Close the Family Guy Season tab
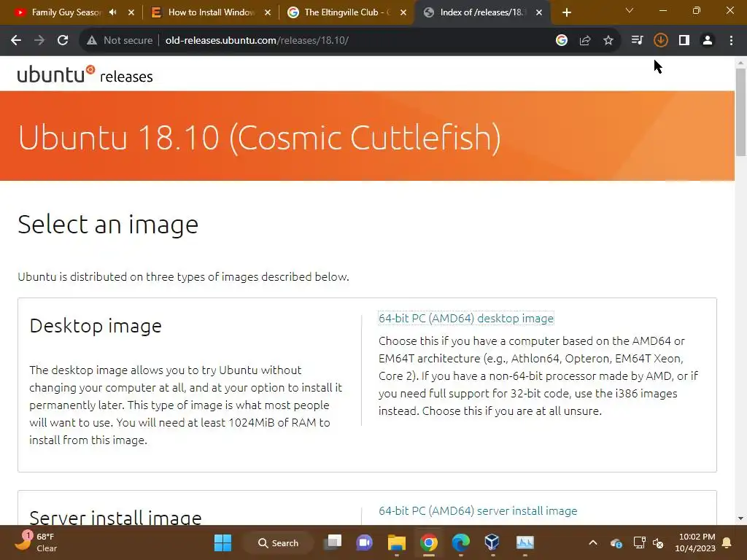Screen dimensions: 747x560 [x=131, y=13]
